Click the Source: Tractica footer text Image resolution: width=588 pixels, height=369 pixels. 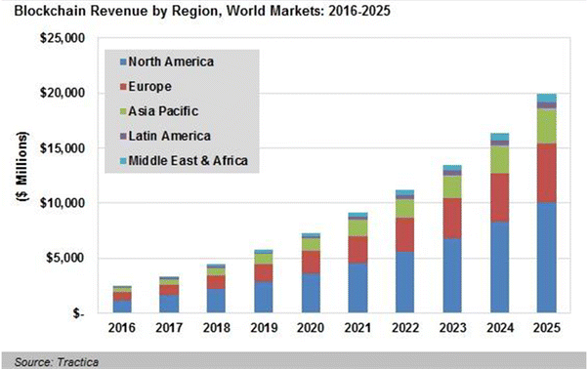[57, 362]
